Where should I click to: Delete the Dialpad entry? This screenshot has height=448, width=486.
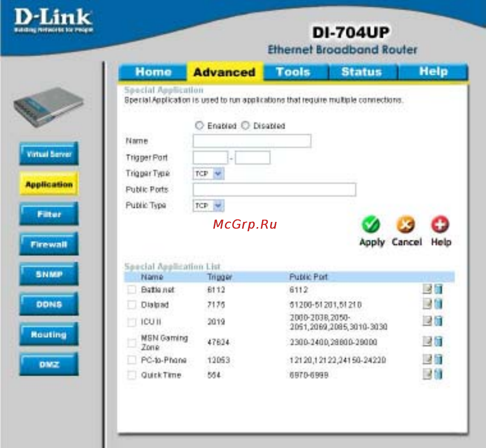pos(438,304)
